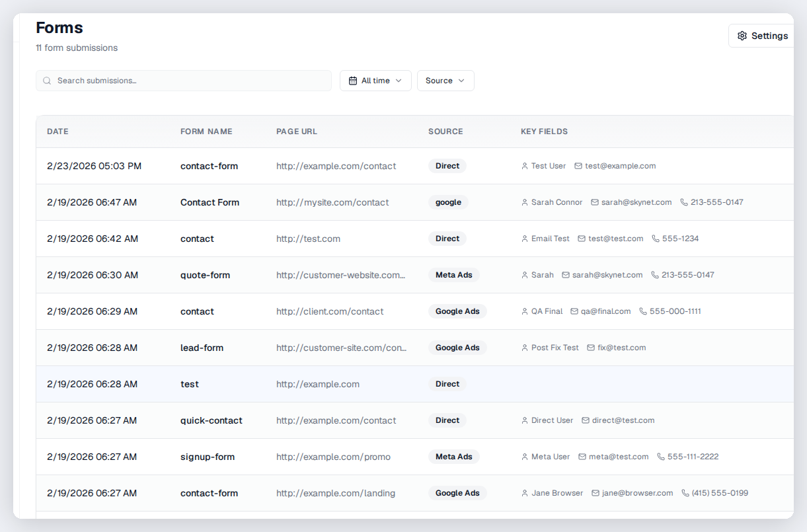Click inside the Search submissions field
Viewport: 807px width, 532px height.
184,80
